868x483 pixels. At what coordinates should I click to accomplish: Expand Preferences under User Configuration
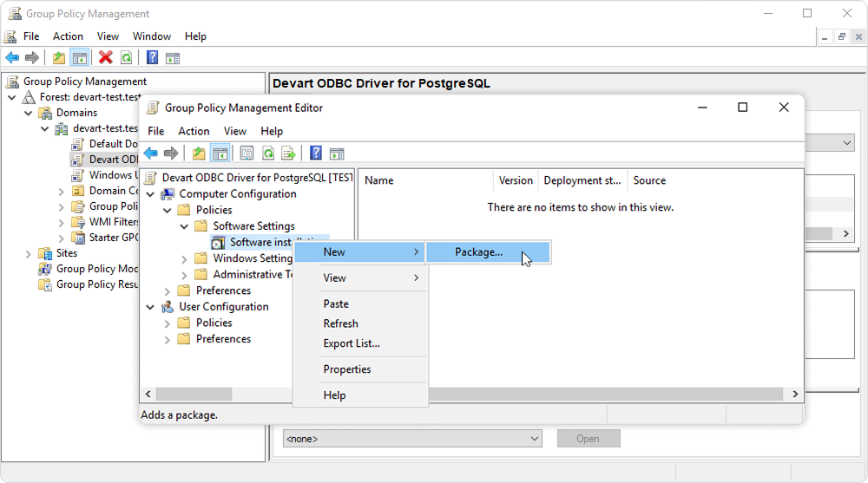coord(168,339)
